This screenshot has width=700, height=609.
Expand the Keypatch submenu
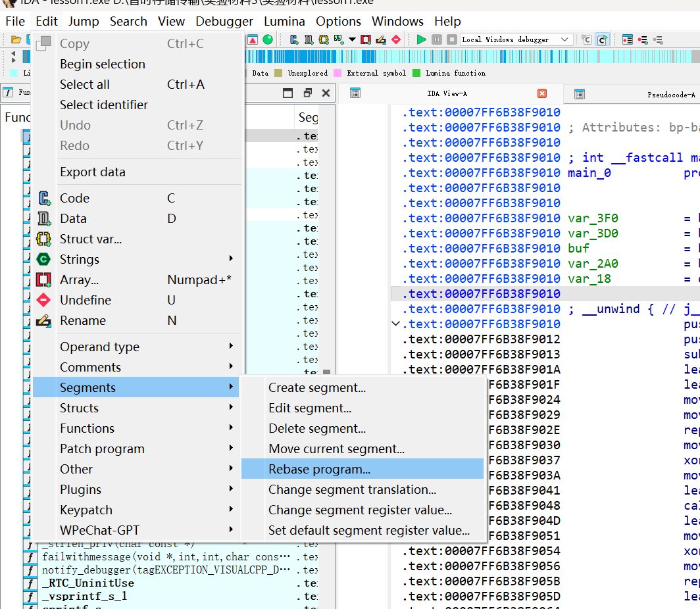tap(136, 510)
